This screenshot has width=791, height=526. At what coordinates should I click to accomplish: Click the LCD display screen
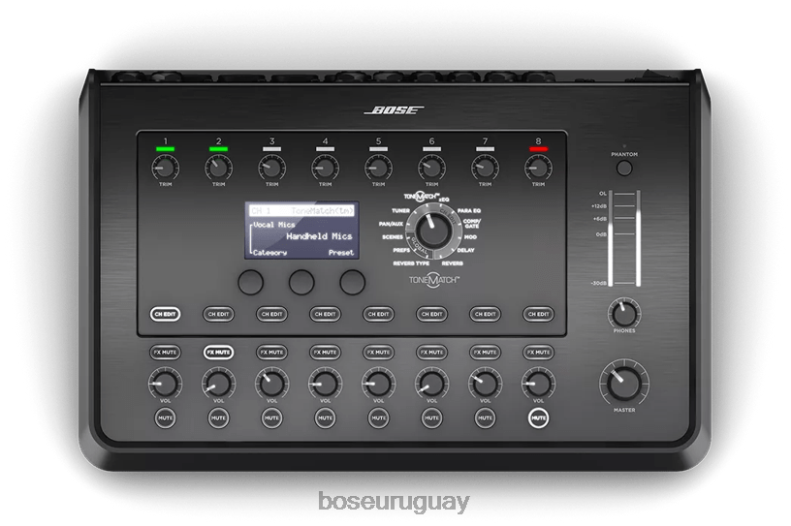point(302,231)
